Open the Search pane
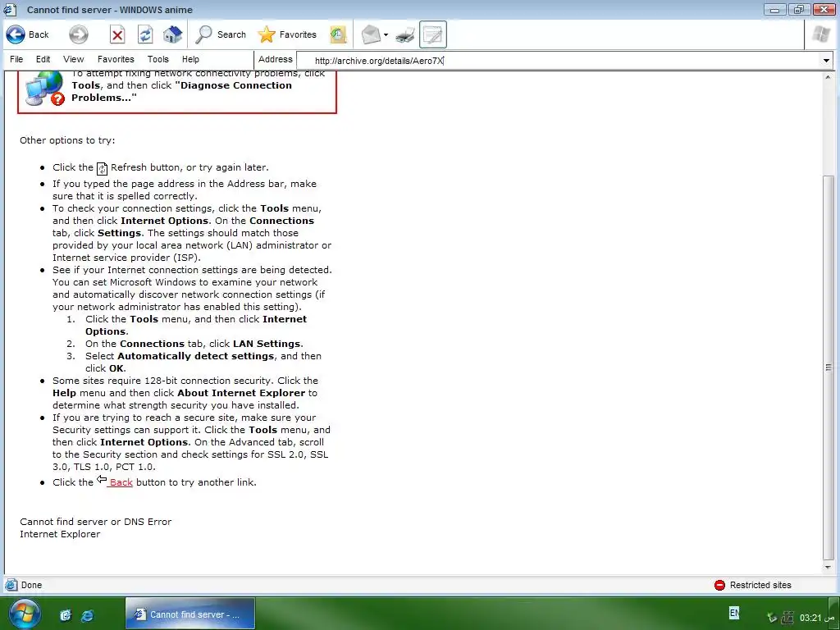The height and width of the screenshot is (630, 840). coord(220,34)
